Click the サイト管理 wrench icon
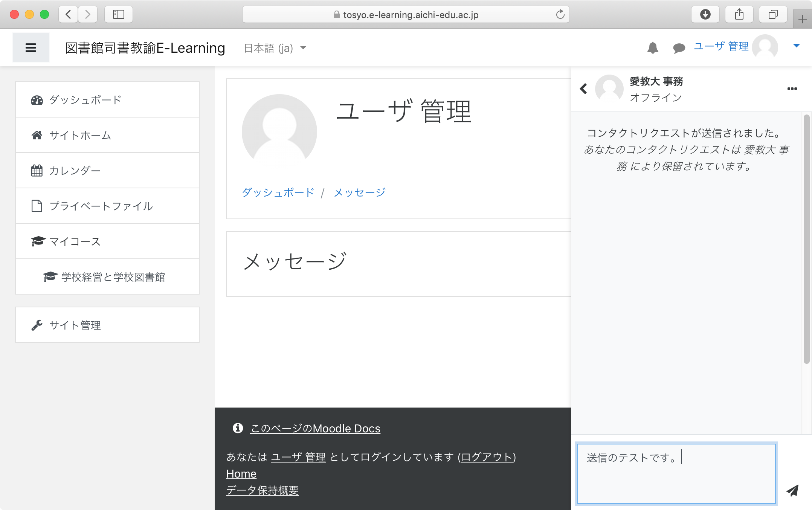812x510 pixels. point(37,325)
